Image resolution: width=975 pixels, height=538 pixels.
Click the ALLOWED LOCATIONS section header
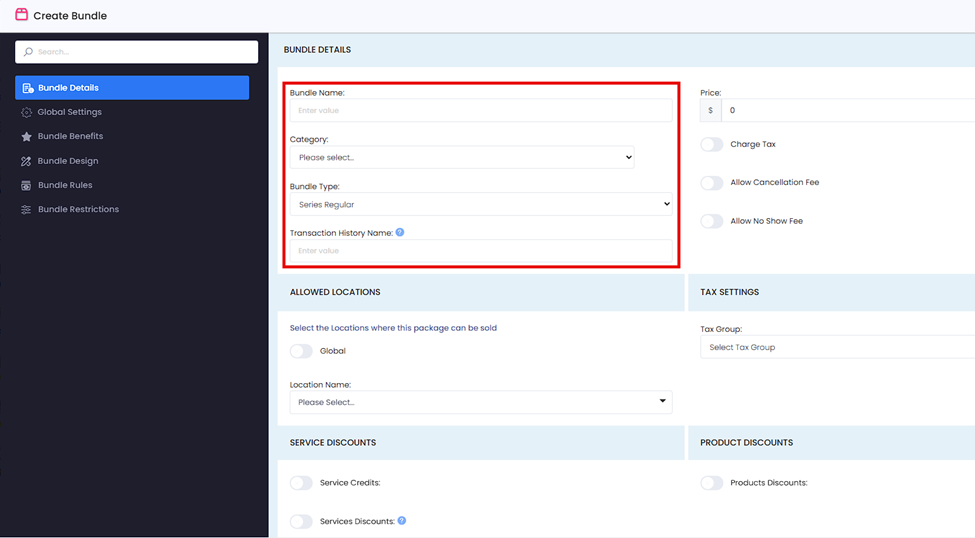point(335,292)
